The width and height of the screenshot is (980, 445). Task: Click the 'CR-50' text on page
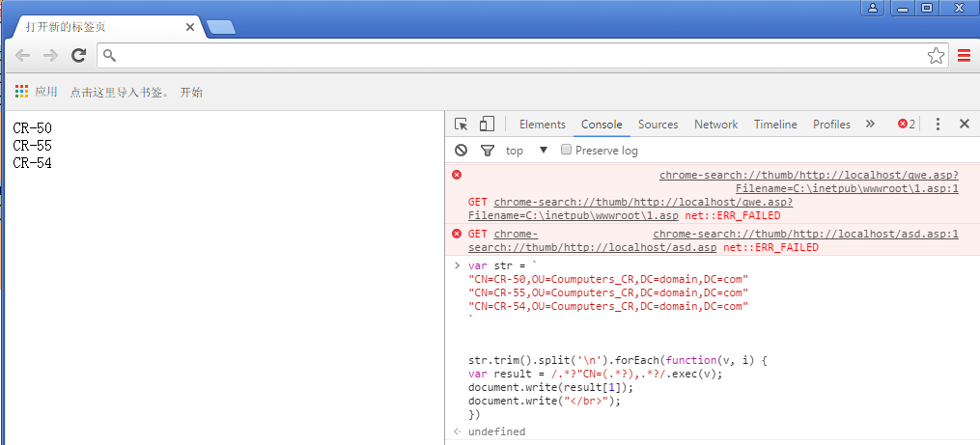[x=33, y=128]
